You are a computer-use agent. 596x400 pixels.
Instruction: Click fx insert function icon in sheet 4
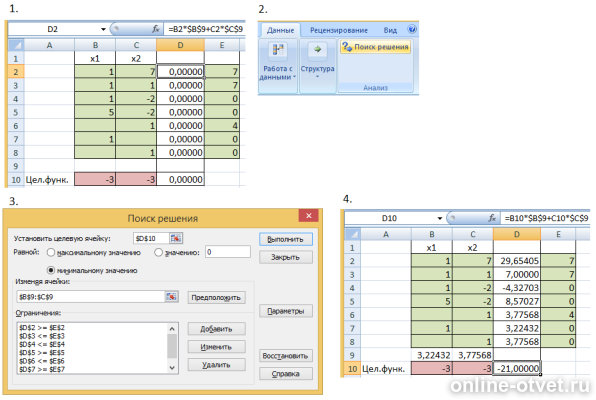click(x=492, y=218)
